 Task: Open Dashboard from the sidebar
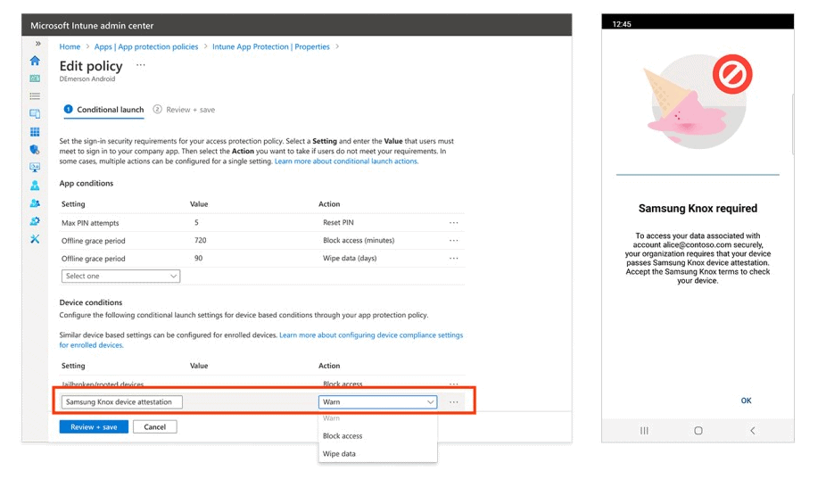[35, 78]
